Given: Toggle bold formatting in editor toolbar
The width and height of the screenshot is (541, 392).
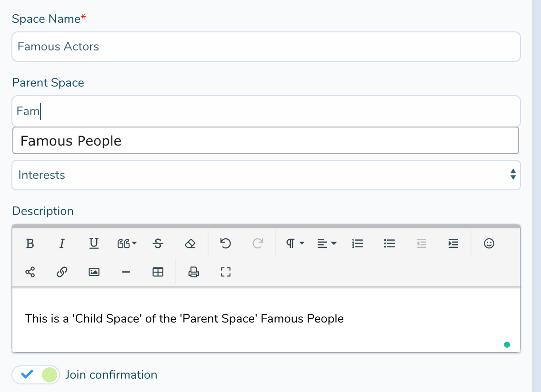Looking at the screenshot, I should 30,244.
